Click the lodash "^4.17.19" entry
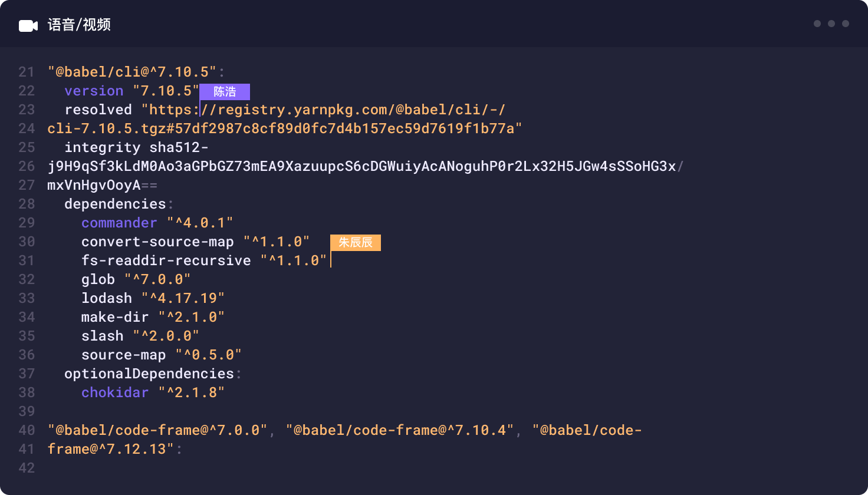 153,298
